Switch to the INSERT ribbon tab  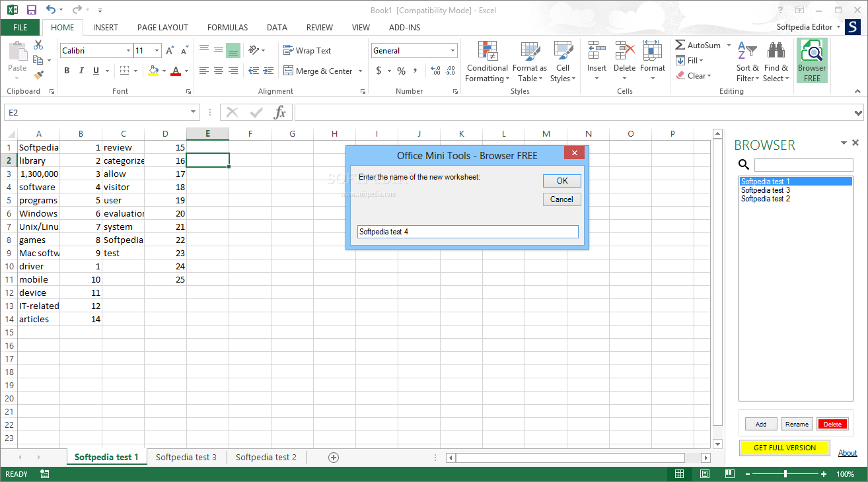(x=106, y=28)
